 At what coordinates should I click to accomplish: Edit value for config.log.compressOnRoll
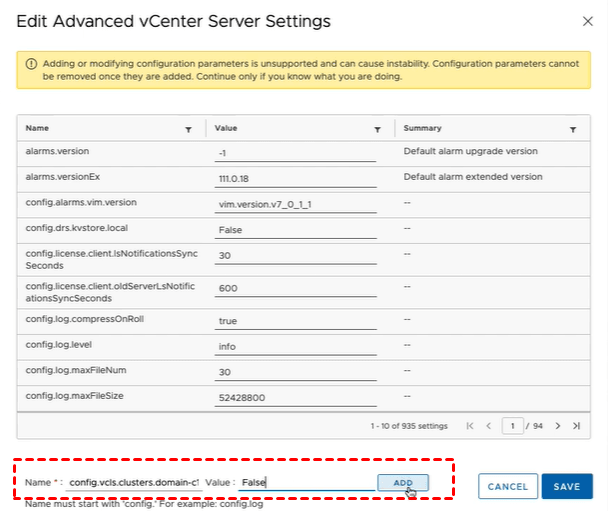[295, 321]
